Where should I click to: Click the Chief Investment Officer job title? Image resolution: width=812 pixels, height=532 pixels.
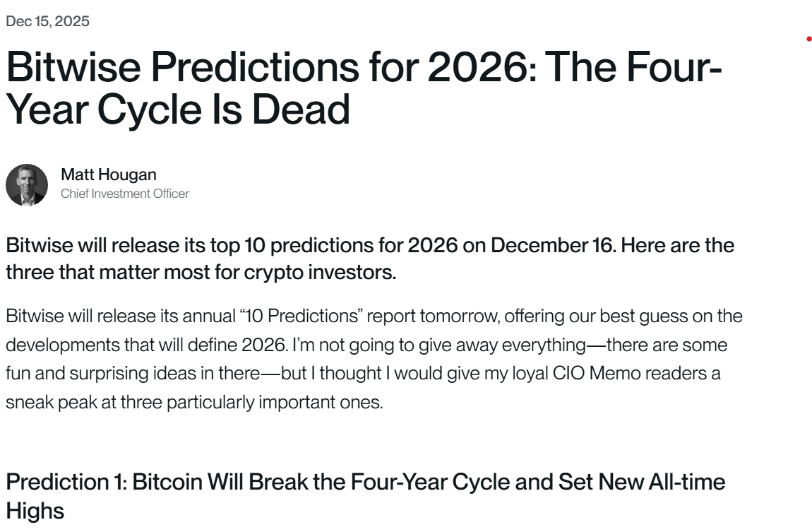[x=125, y=194]
